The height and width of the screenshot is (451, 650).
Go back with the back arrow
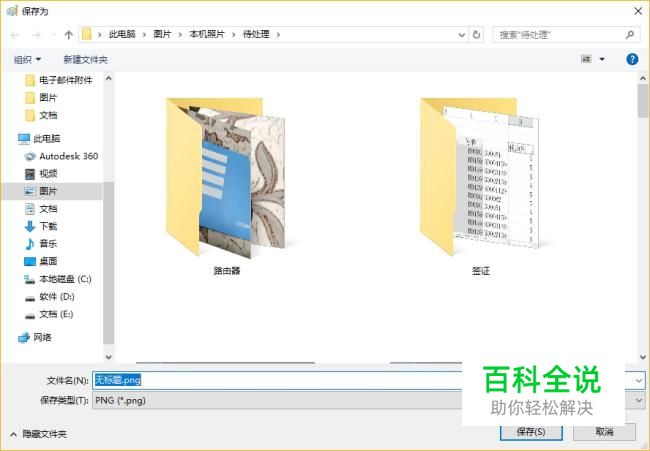[x=15, y=35]
